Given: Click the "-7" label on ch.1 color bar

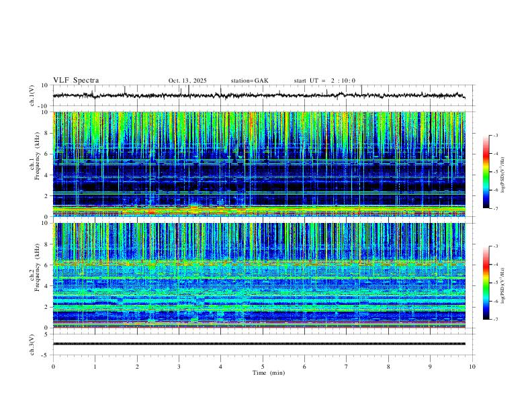Looking at the screenshot, I should point(496,208).
